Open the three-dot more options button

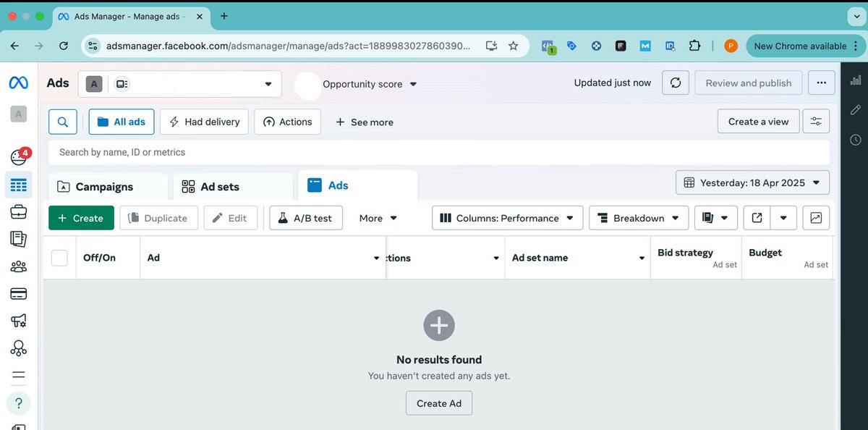pyautogui.click(x=821, y=83)
